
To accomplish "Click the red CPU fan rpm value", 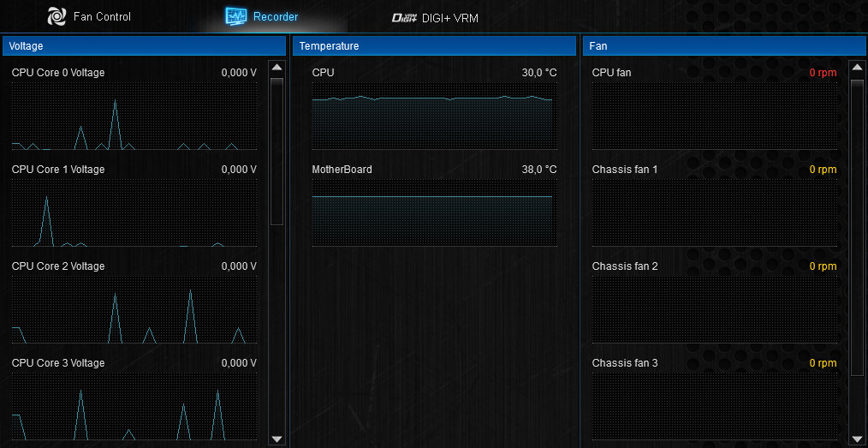I will (x=823, y=73).
